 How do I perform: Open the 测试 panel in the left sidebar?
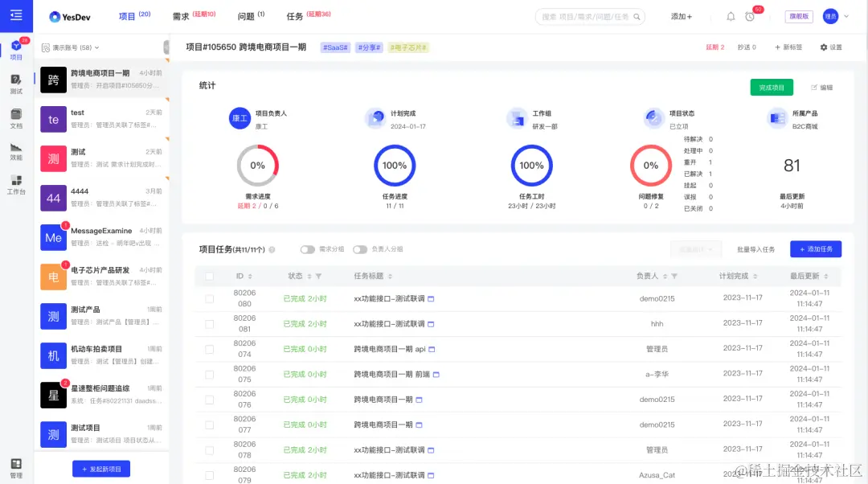[x=16, y=83]
